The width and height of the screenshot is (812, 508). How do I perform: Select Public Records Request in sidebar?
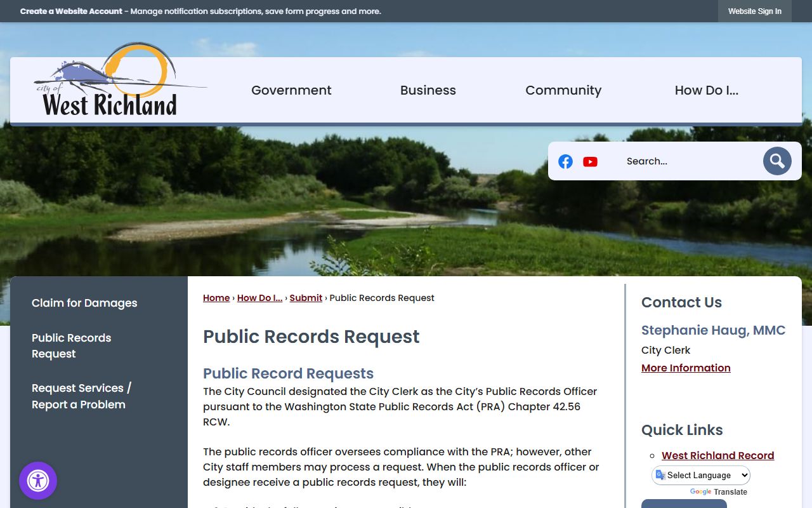tap(71, 345)
